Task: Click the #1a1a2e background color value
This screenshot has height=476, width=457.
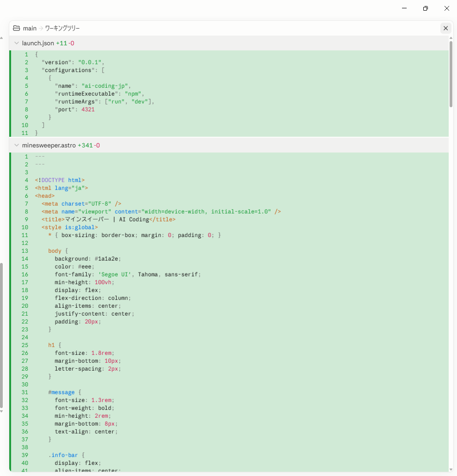Action: (106, 259)
